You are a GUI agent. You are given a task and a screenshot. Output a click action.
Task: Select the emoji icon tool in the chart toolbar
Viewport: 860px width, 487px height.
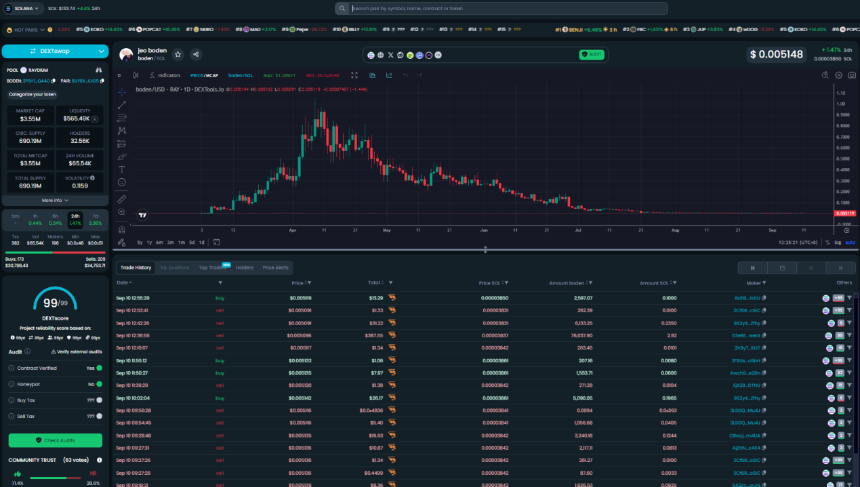(122, 183)
